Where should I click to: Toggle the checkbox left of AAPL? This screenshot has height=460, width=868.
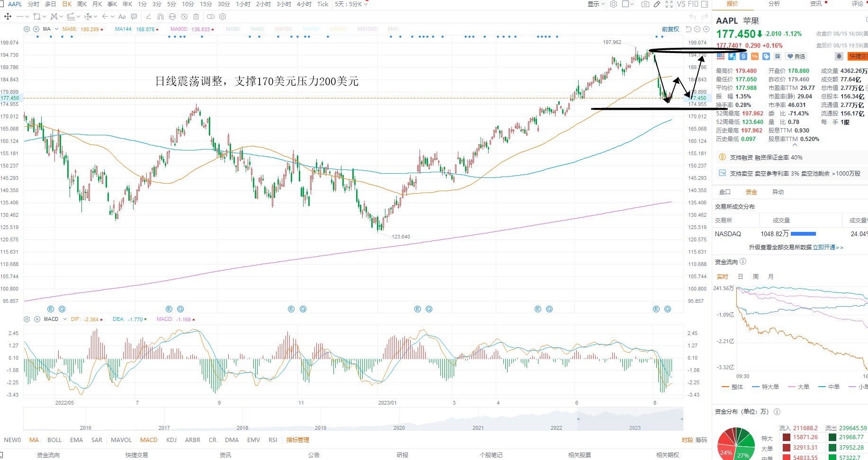pyautogui.click(x=2, y=4)
